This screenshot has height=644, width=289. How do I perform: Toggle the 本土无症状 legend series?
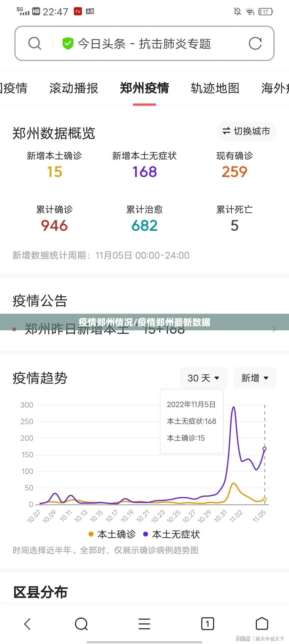pos(172,534)
